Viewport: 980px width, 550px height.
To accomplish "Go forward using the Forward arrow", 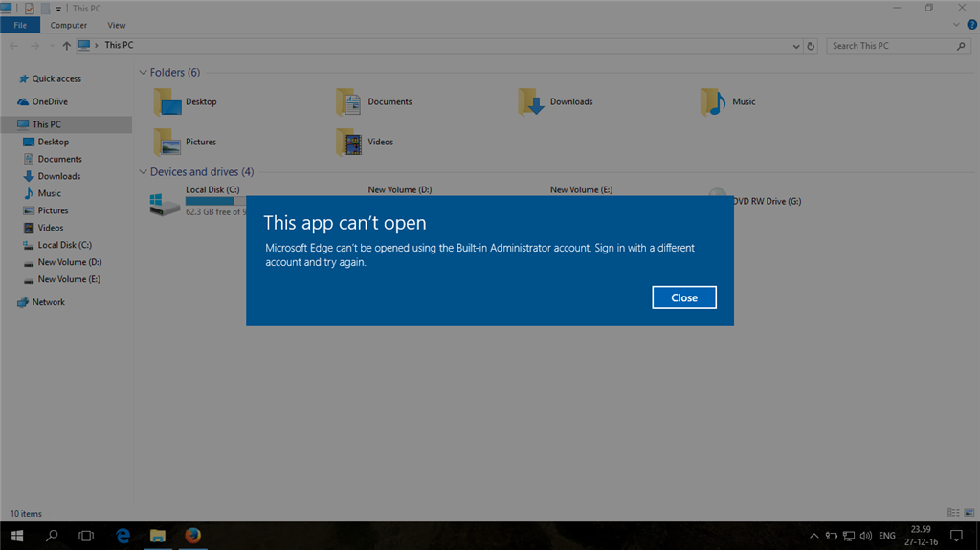I will tap(34, 46).
